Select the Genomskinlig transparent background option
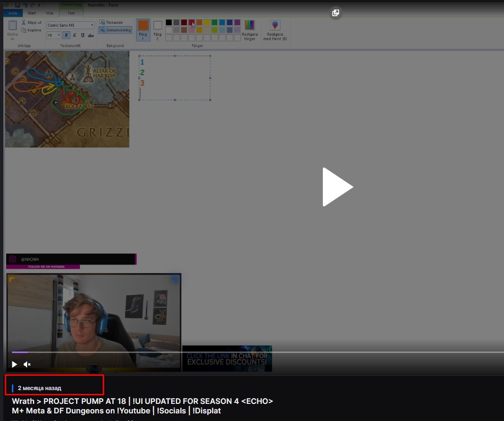 [x=116, y=30]
